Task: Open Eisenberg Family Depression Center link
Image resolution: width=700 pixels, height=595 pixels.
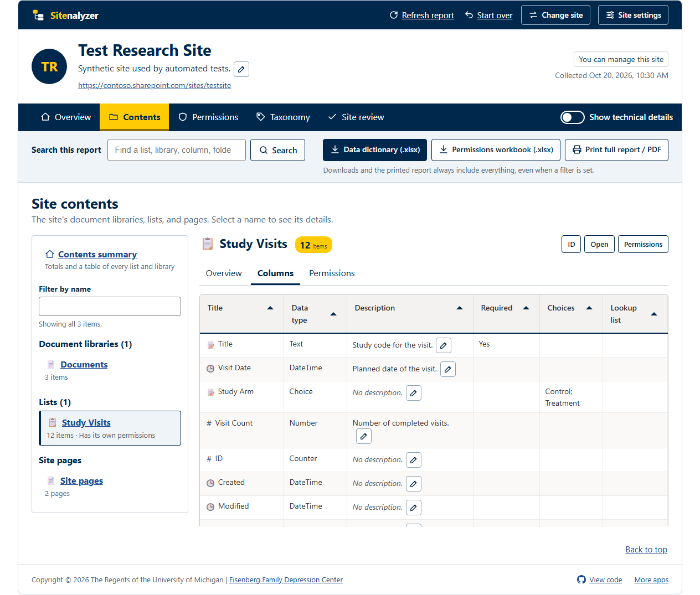Action: [286, 580]
